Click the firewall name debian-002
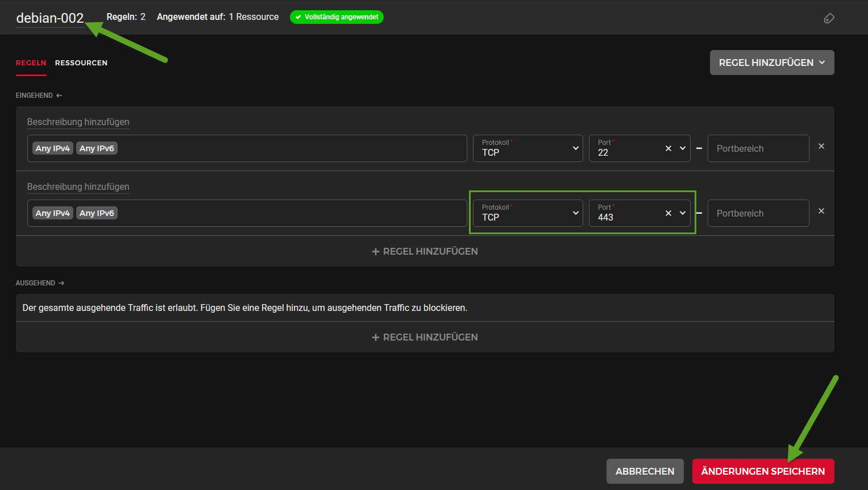Image resolution: width=868 pixels, height=490 pixels. pyautogui.click(x=50, y=18)
